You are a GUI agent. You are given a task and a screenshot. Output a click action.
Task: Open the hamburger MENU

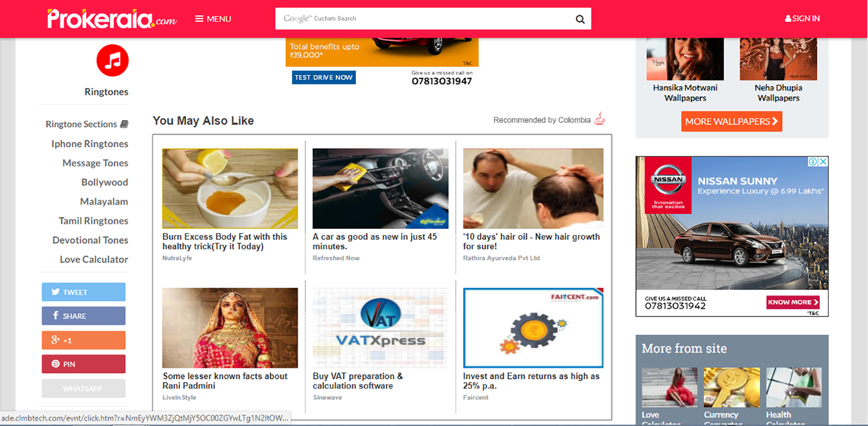tap(213, 19)
